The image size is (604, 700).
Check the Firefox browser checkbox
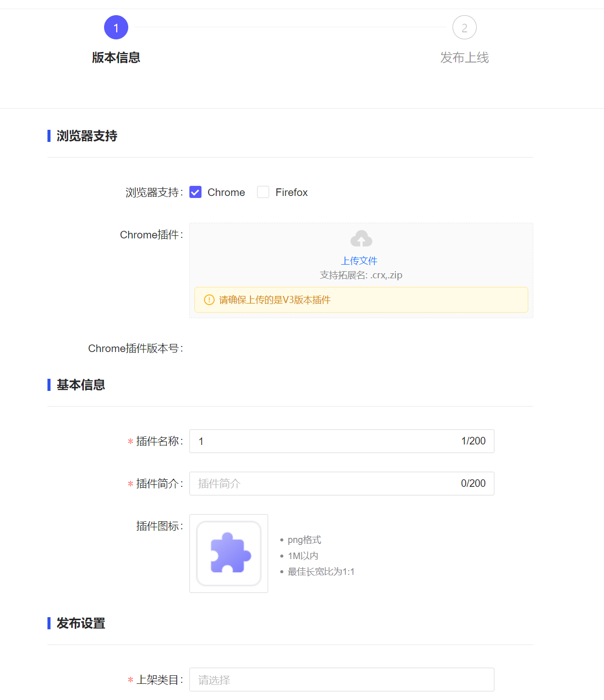263,192
